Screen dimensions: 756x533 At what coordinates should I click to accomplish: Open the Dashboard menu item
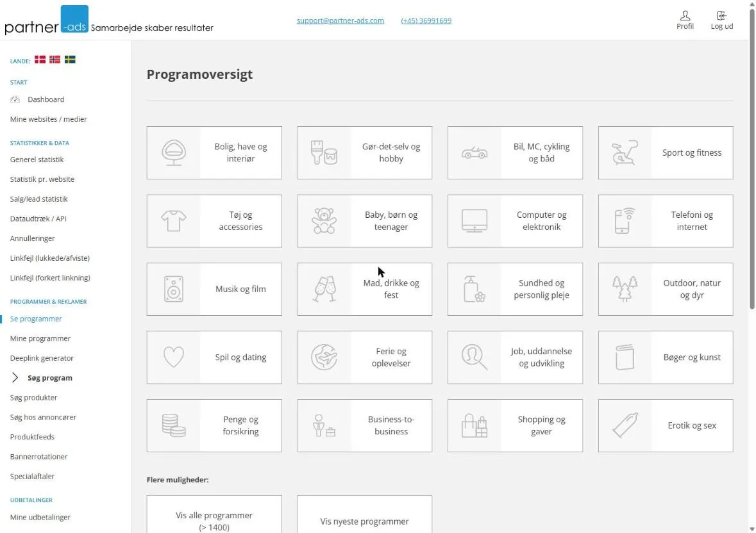(x=46, y=99)
